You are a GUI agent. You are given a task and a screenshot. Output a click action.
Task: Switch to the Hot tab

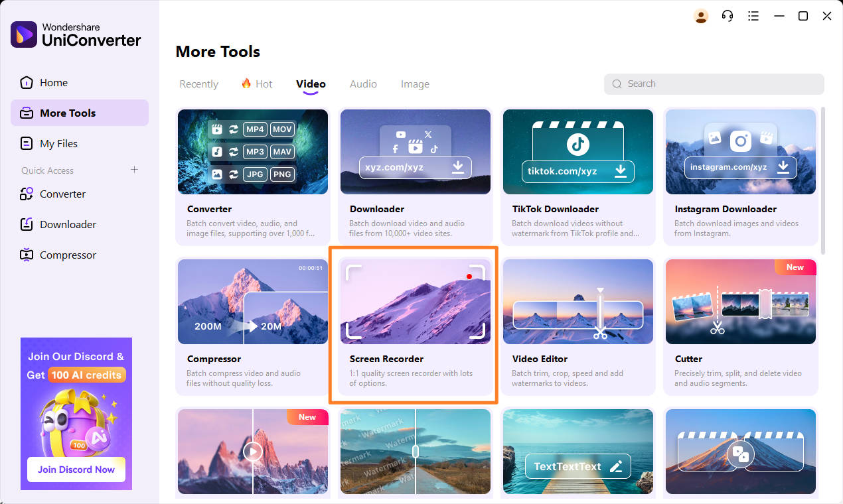(257, 84)
